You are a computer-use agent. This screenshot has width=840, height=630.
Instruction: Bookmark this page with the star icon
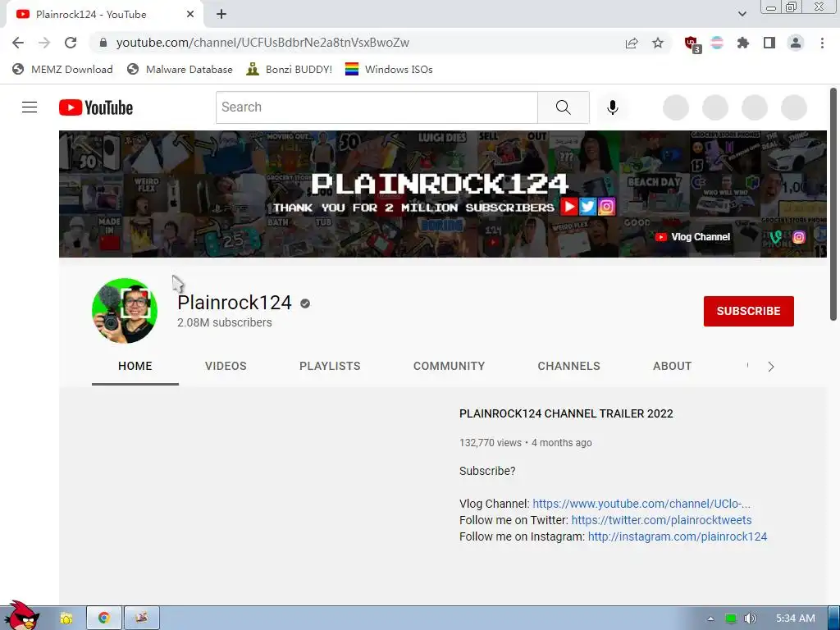tap(658, 43)
